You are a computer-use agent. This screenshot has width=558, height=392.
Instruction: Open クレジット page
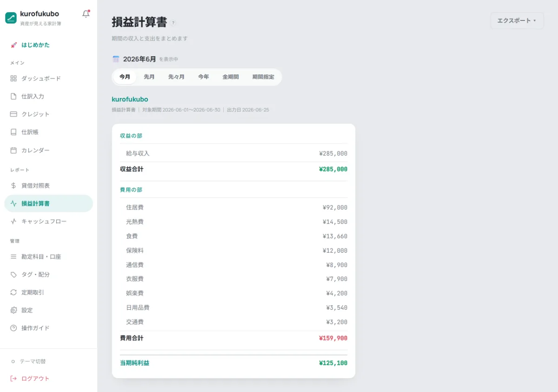tap(49, 114)
